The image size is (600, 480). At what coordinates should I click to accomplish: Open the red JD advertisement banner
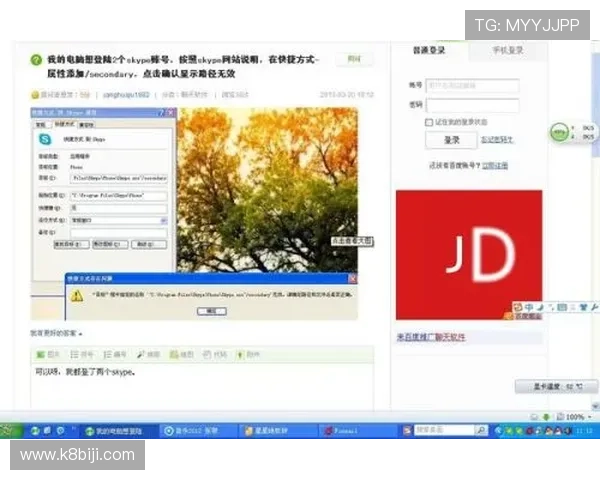469,255
